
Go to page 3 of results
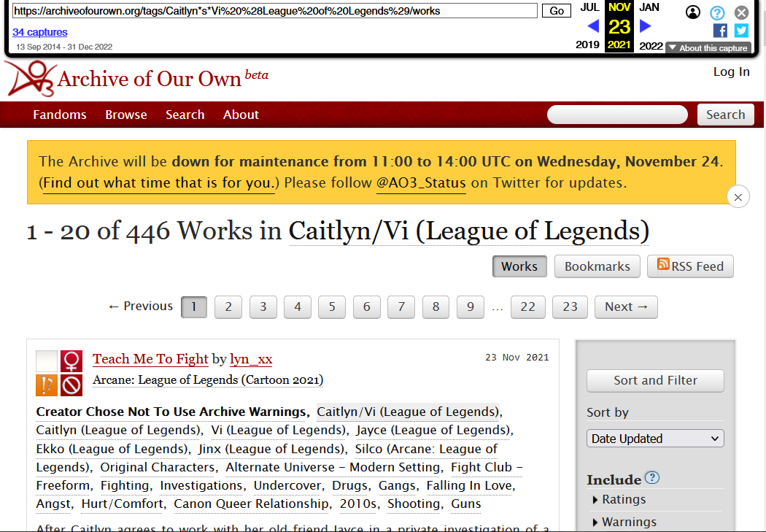tap(263, 307)
